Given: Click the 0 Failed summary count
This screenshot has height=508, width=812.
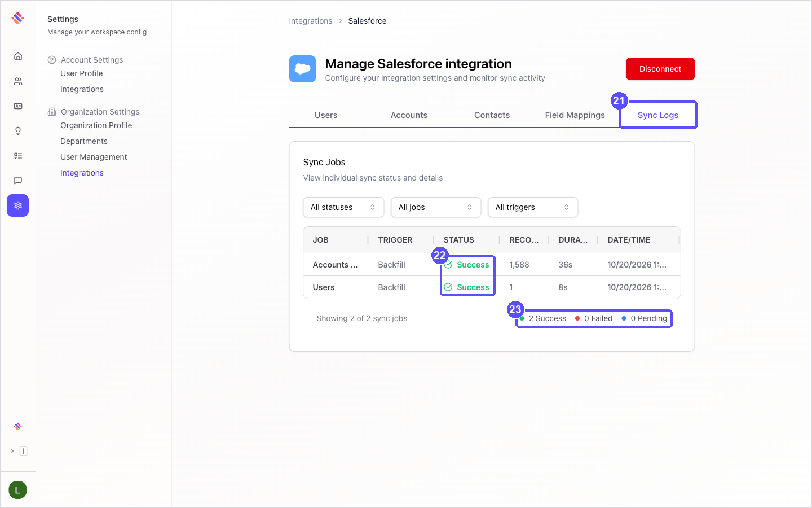Looking at the screenshot, I should point(594,318).
